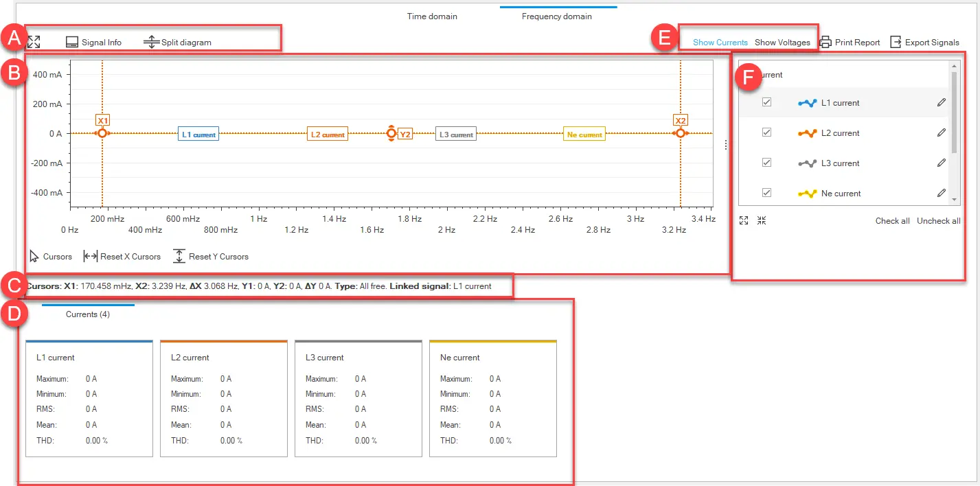Uncheck the L1 current checkbox
Screen dimensions: 980x486
click(767, 102)
